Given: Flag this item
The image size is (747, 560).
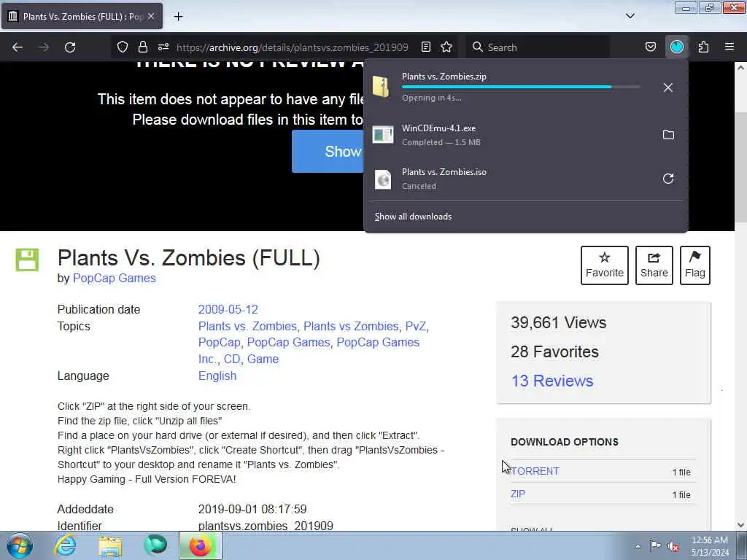Looking at the screenshot, I should pos(695,265).
